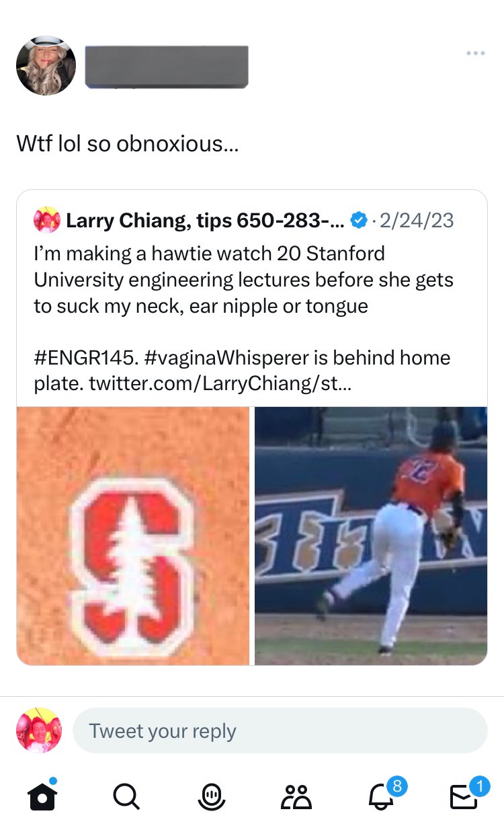The width and height of the screenshot is (504, 830).
Task: Tap the redacted author name
Action: point(167,67)
